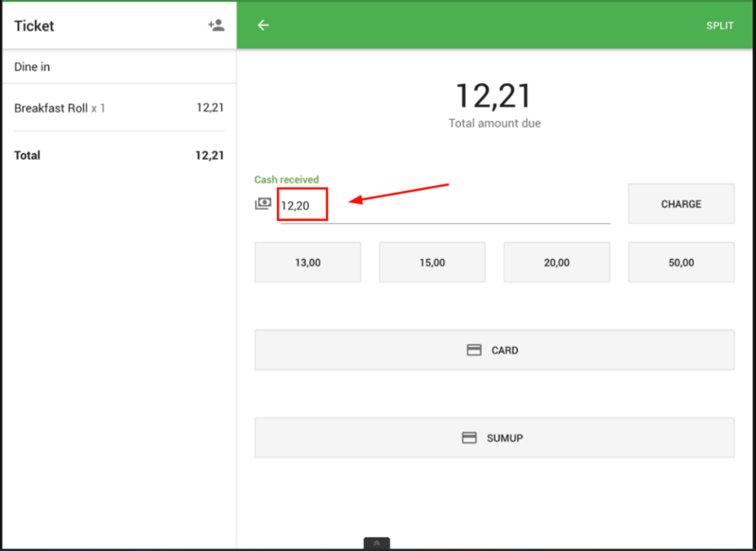Select the SUMUP payment method
Screen dimensions: 756x551
tap(494, 438)
